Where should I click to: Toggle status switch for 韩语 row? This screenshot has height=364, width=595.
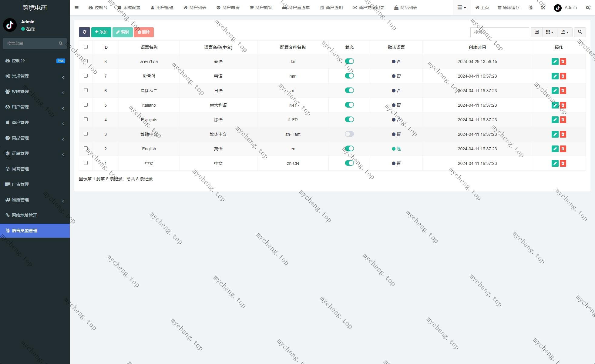(x=349, y=76)
